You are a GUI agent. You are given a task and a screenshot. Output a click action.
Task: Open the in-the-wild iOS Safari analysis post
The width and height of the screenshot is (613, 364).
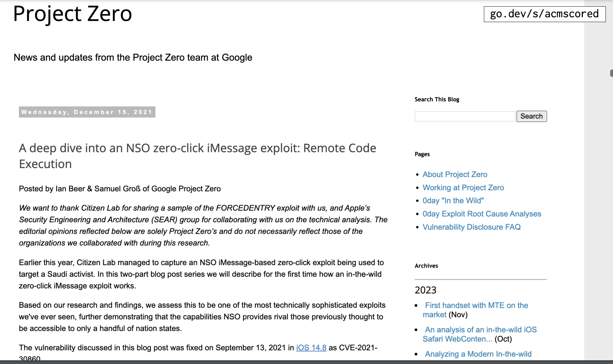[480, 330]
